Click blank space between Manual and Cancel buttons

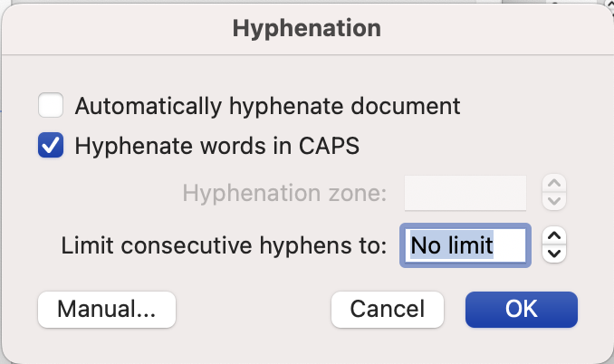(x=254, y=309)
